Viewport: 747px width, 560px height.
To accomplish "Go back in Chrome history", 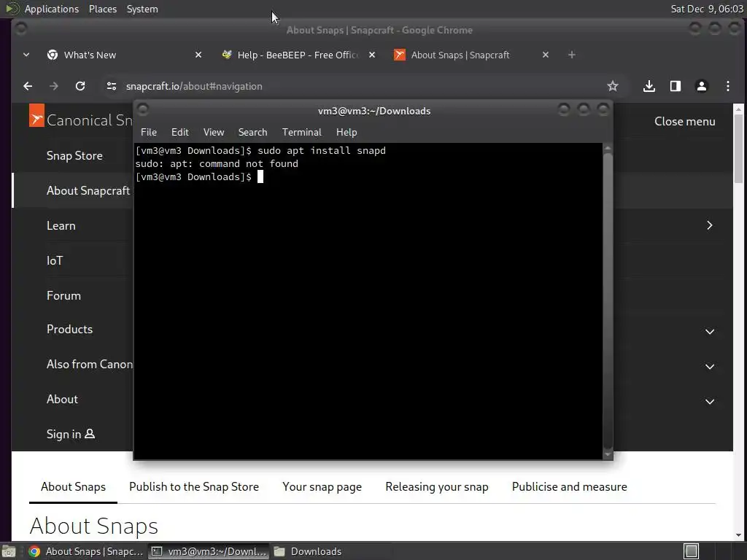I will click(28, 86).
